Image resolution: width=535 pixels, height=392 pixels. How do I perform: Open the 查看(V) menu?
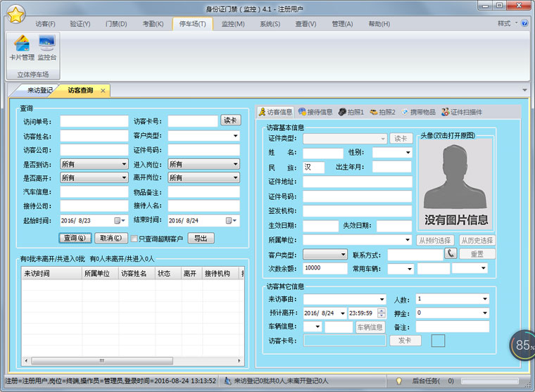click(x=306, y=24)
